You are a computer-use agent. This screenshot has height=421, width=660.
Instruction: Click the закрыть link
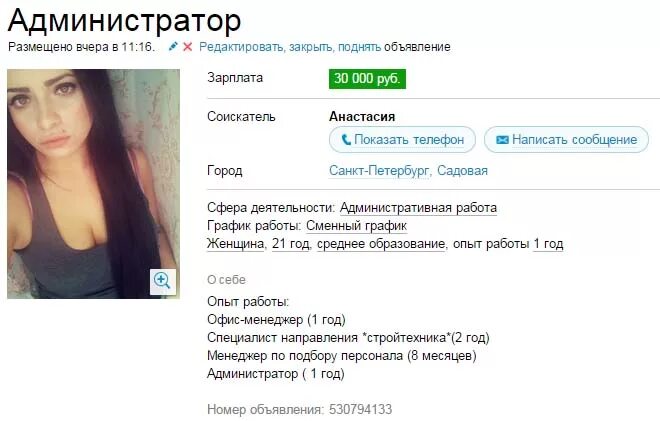311,47
